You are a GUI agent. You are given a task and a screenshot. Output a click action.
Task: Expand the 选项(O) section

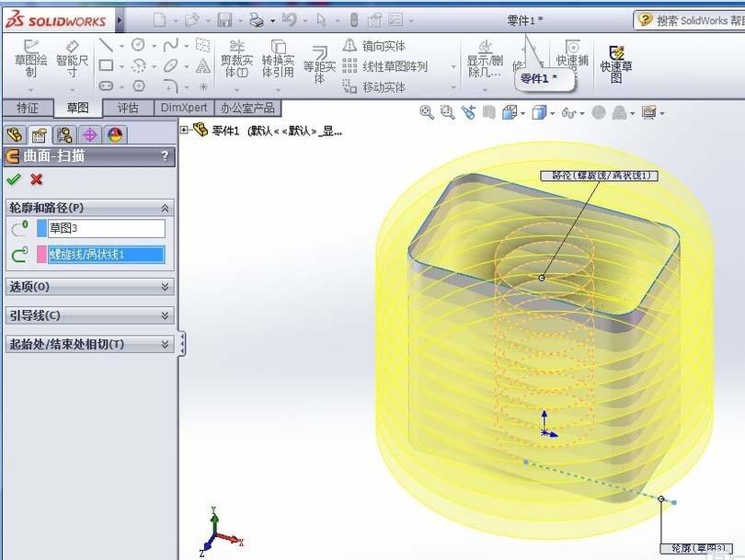tap(166, 286)
